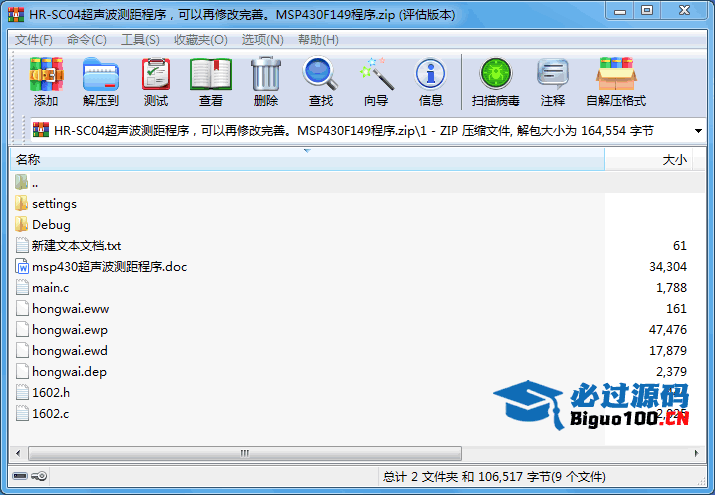Viewport: 715px width, 495px height.
Task: Open the Commands (命令) menu
Action: tap(87, 40)
